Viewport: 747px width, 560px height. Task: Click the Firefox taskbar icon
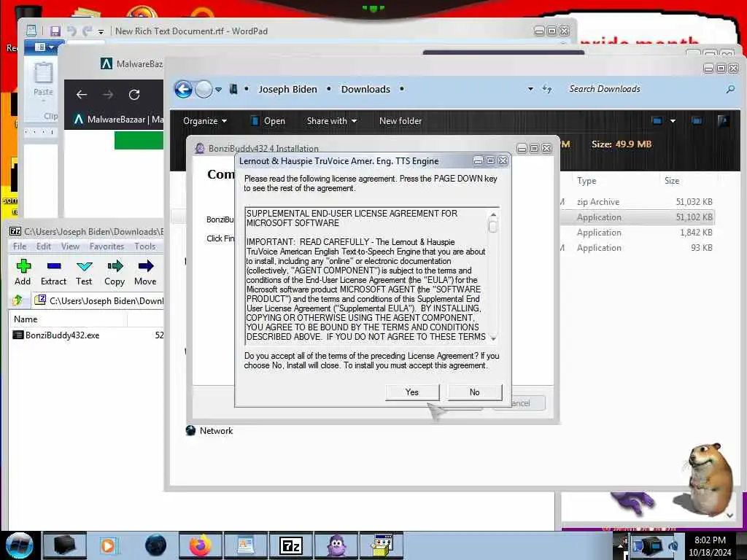(x=201, y=545)
